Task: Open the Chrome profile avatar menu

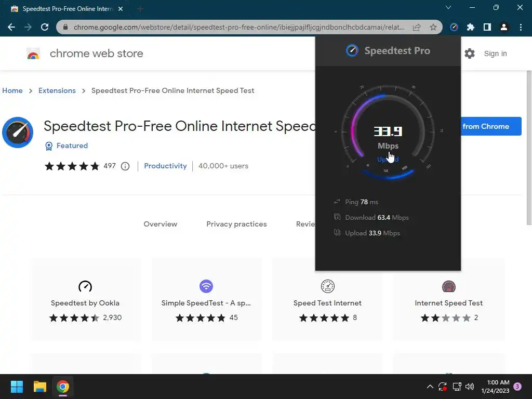Action: (504, 27)
